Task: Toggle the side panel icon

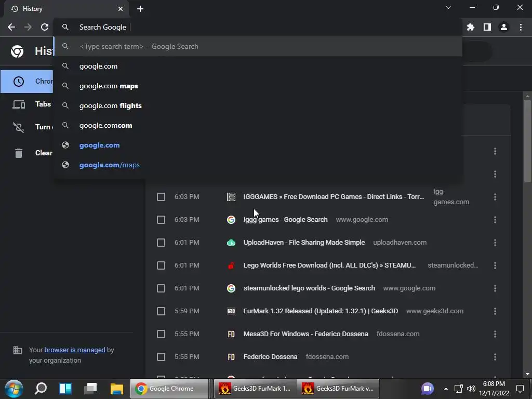Action: pos(487,27)
